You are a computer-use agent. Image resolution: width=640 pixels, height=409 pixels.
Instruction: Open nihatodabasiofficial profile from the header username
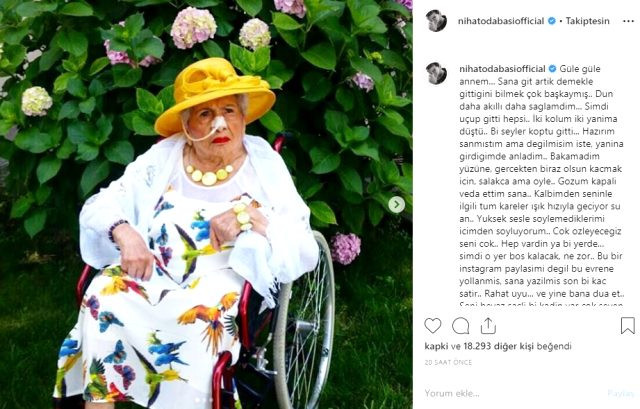click(501, 21)
